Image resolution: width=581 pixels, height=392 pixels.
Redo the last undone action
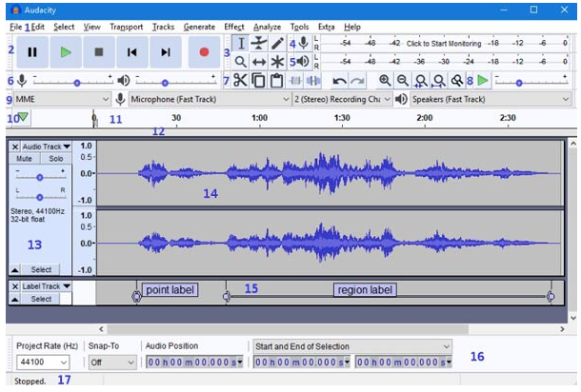pyautogui.click(x=357, y=81)
